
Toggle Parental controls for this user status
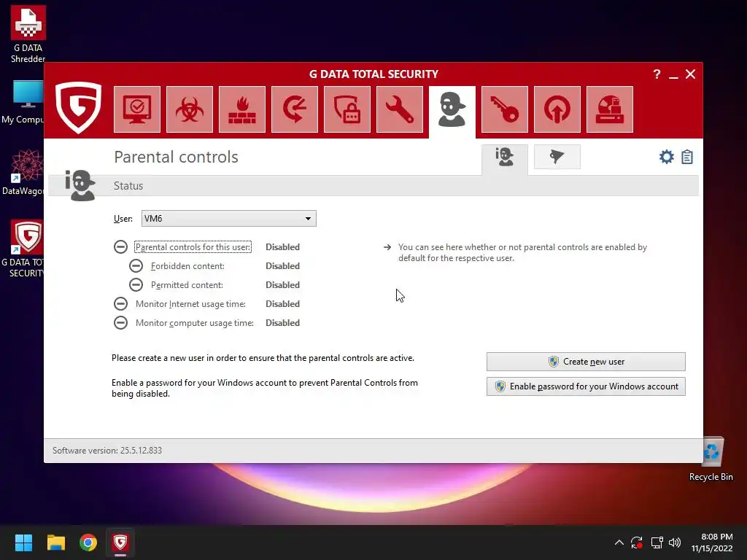pos(120,246)
